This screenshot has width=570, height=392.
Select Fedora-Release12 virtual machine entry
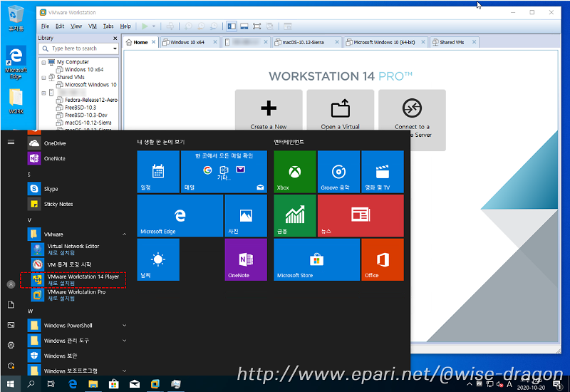(87, 100)
